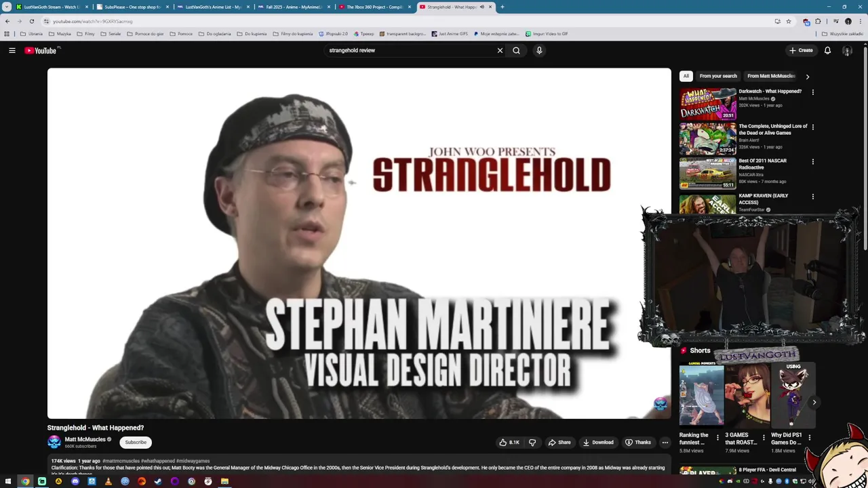The width and height of the screenshot is (868, 488).
Task: Click the #whathappened hashtag
Action: click(x=158, y=461)
